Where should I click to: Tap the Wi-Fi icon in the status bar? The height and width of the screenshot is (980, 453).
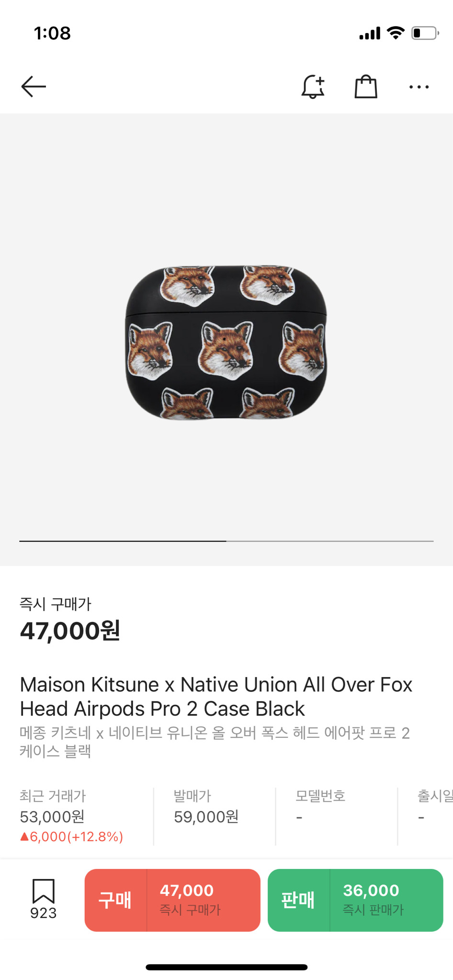point(396,33)
